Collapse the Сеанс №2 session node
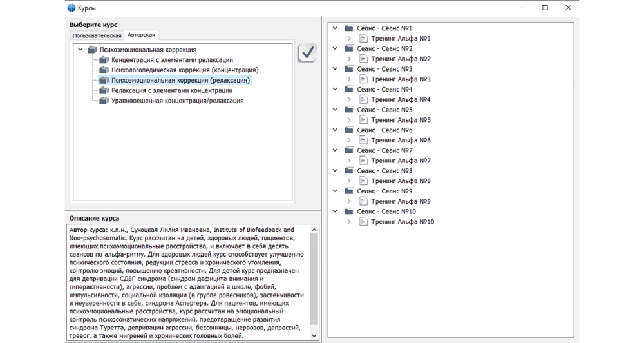Screen dimensions: 644x343 (335, 49)
